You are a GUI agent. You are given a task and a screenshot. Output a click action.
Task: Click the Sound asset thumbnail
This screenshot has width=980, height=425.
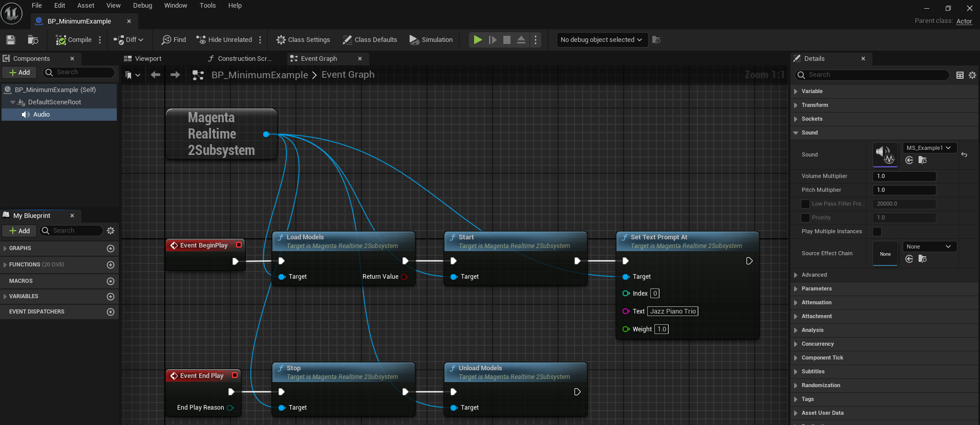[885, 154]
